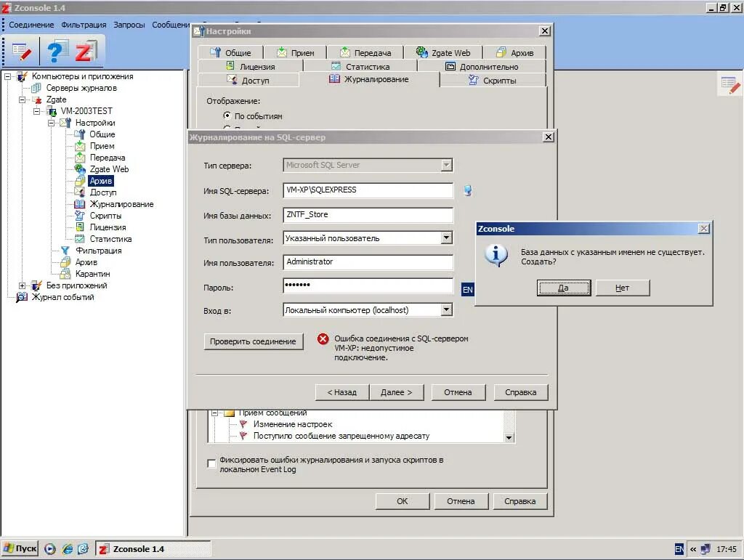The image size is (744, 560).
Task: Click Отмена in the SQL logging dialog
Action: pyautogui.click(x=458, y=392)
